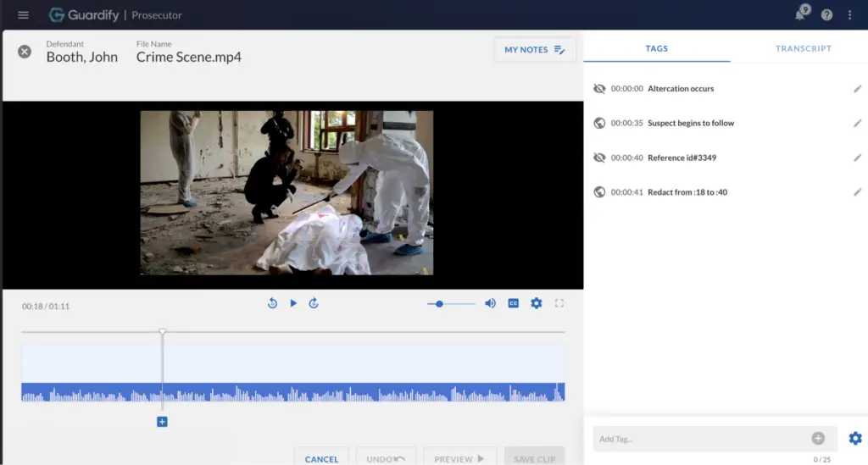Skip forward with the forward icon
Screen dimensions: 868x465
coord(314,303)
